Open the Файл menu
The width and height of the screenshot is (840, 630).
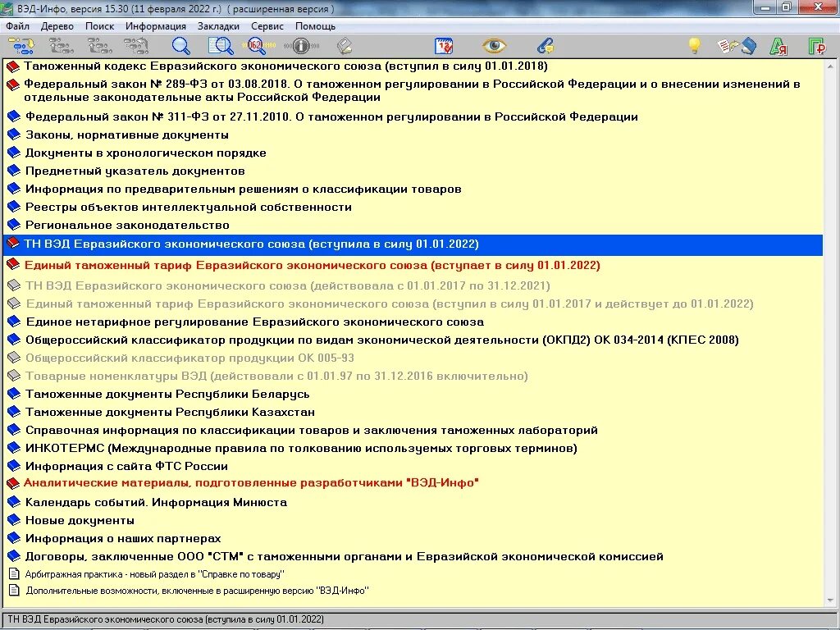tap(18, 26)
